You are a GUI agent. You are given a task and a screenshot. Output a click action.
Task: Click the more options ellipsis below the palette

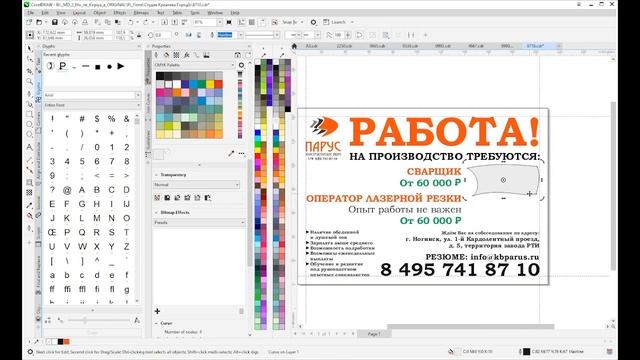click(x=242, y=153)
